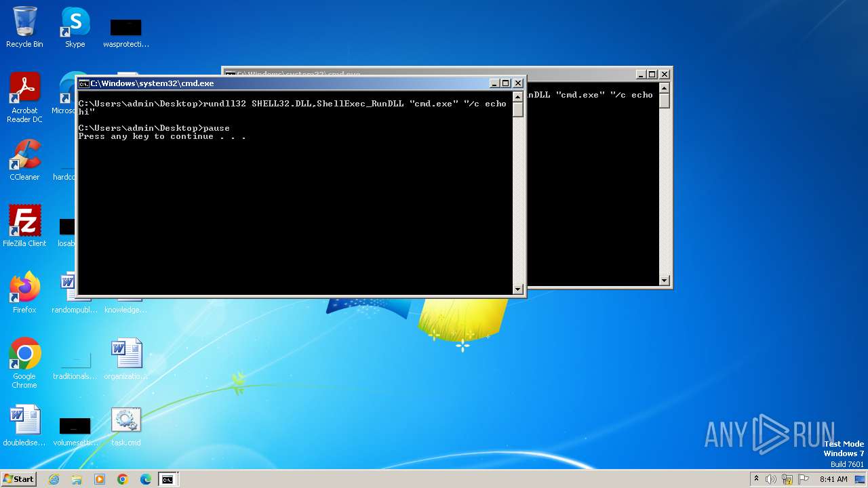Open Google Chrome desktop shortcut
This screenshot has height=488, width=868.
click(24, 363)
